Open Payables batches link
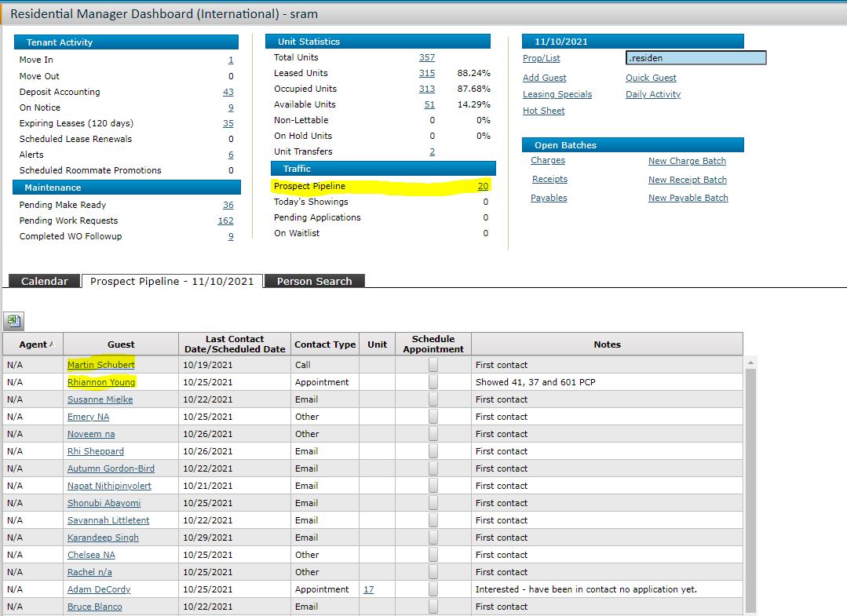 549,198
